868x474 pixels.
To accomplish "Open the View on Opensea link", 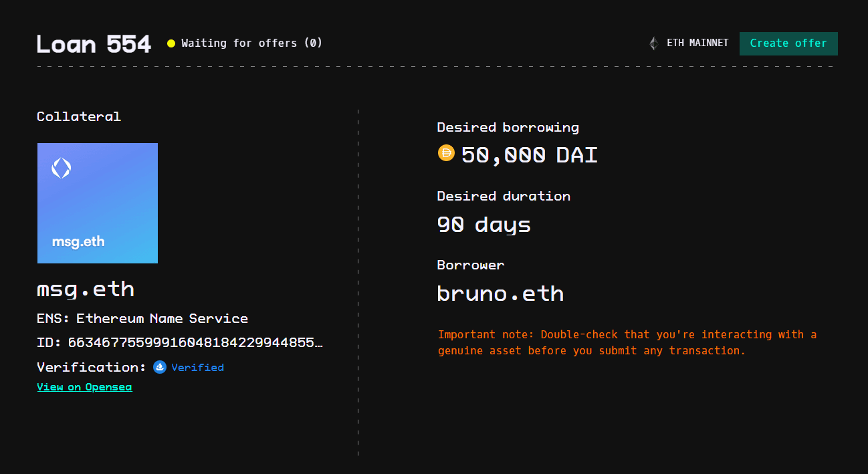I will pos(84,387).
